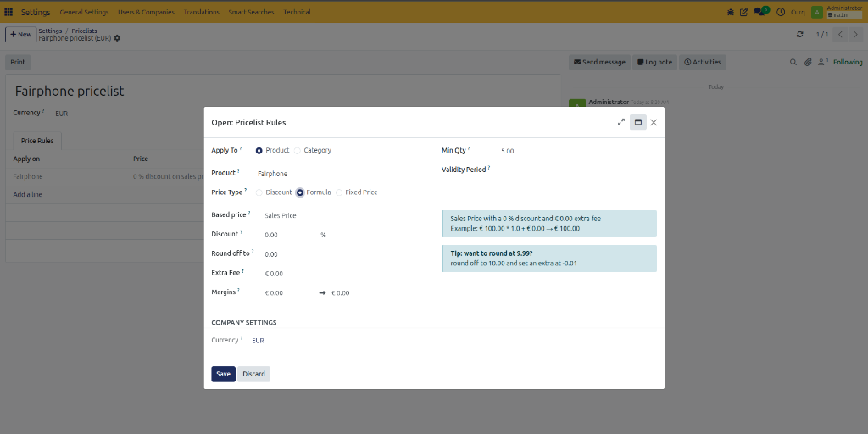Expand the dialog with the diagonal arrows icon
The height and width of the screenshot is (434, 868).
tap(621, 122)
